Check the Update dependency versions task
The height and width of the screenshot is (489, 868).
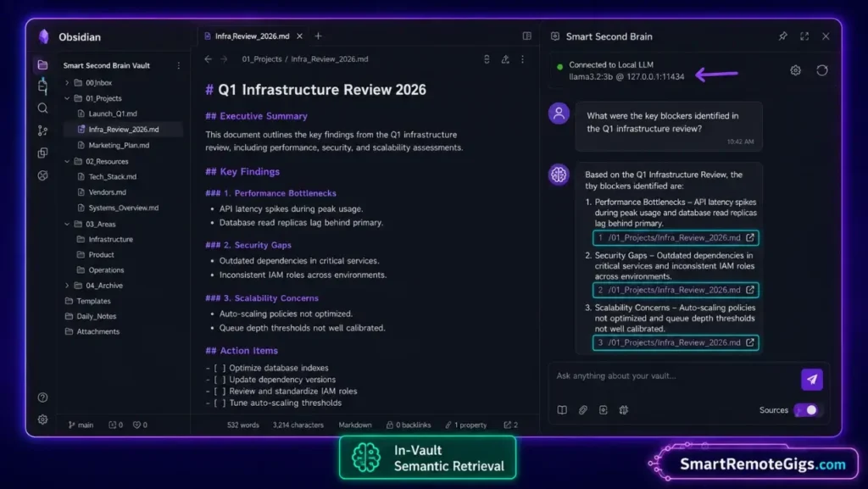tap(220, 380)
